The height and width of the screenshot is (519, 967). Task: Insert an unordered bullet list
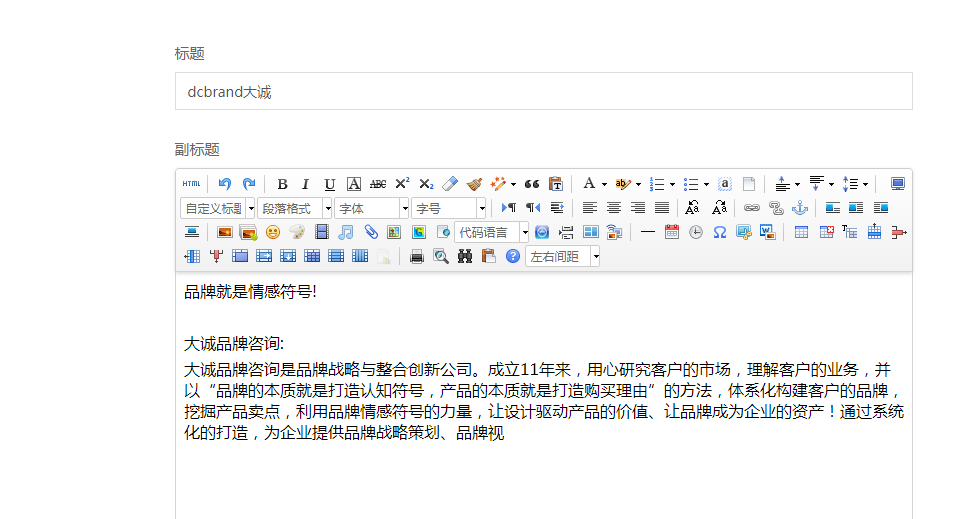[x=691, y=184]
